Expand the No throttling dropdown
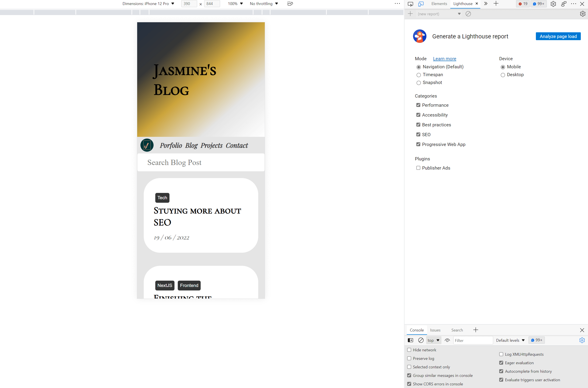The image size is (588, 388). 264,4
